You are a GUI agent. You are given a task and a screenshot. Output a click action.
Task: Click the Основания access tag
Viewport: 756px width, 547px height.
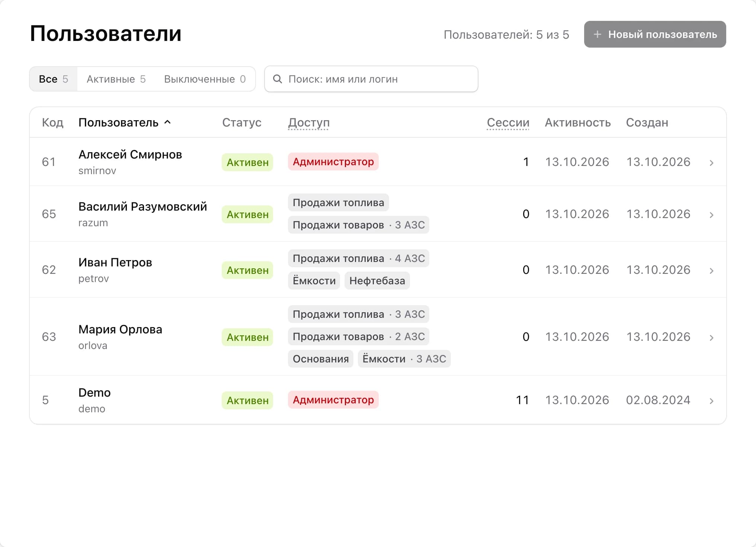click(x=321, y=359)
